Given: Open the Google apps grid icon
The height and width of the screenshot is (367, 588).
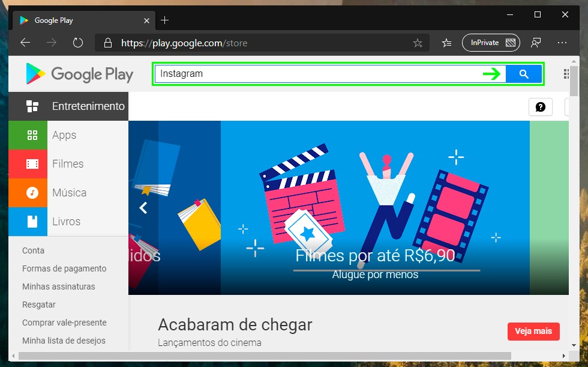Looking at the screenshot, I should tap(566, 74).
